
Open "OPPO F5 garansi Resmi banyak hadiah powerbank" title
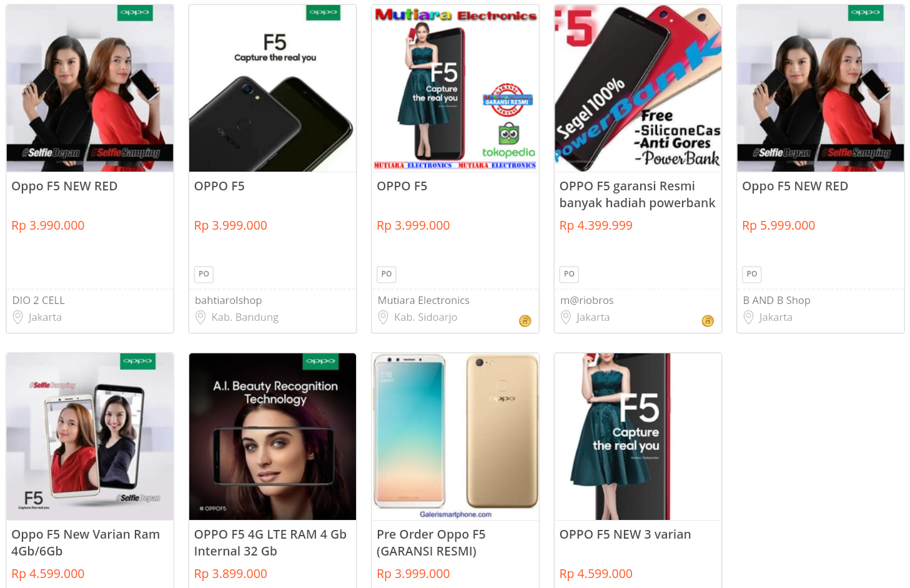(637, 194)
